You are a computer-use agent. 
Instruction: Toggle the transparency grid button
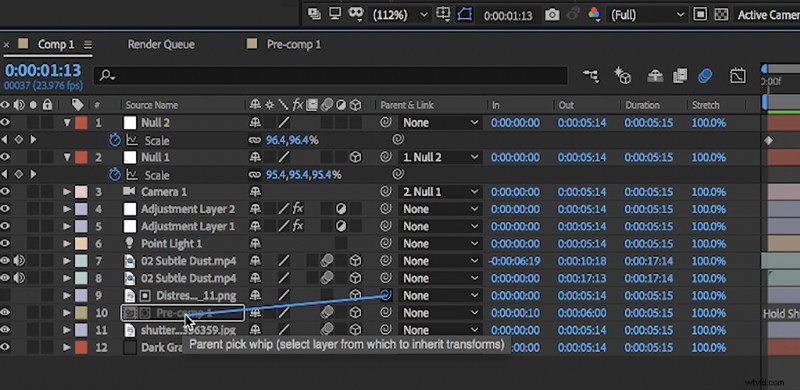click(x=721, y=15)
